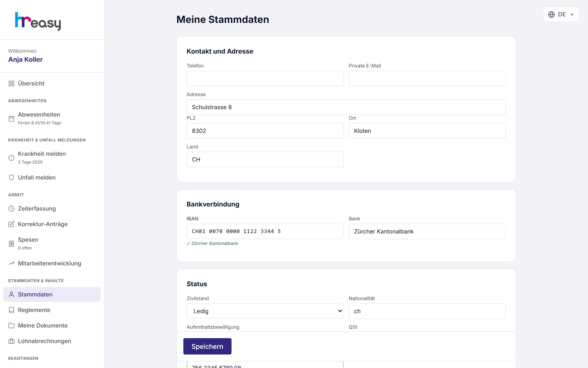Click the Speichern button
This screenshot has width=588, height=368.
[207, 346]
